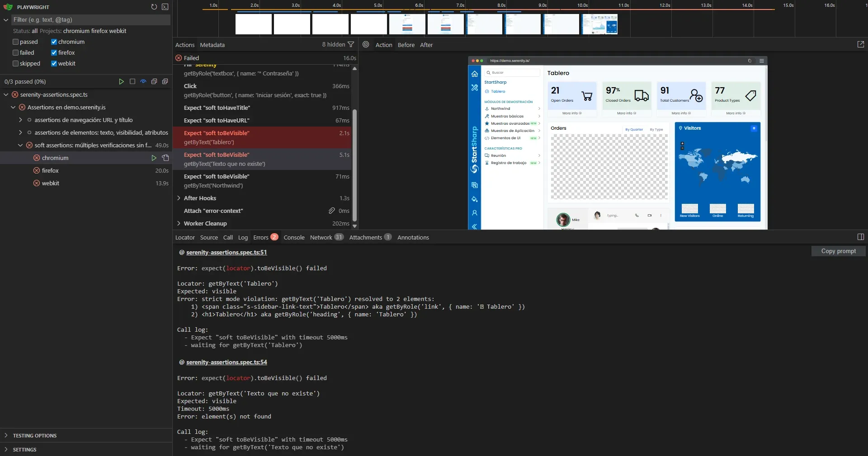Click the refresh tests icon

point(154,7)
